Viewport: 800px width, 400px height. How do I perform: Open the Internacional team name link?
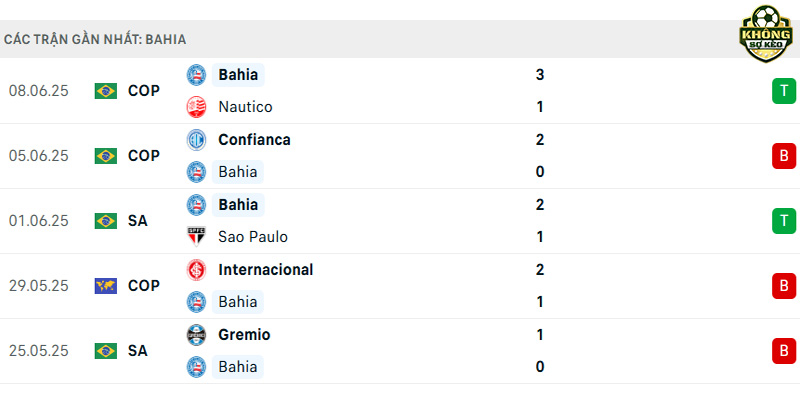[266, 269]
